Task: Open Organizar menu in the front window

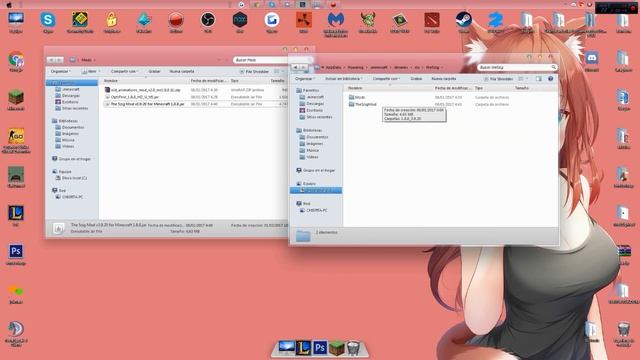Action: point(304,78)
